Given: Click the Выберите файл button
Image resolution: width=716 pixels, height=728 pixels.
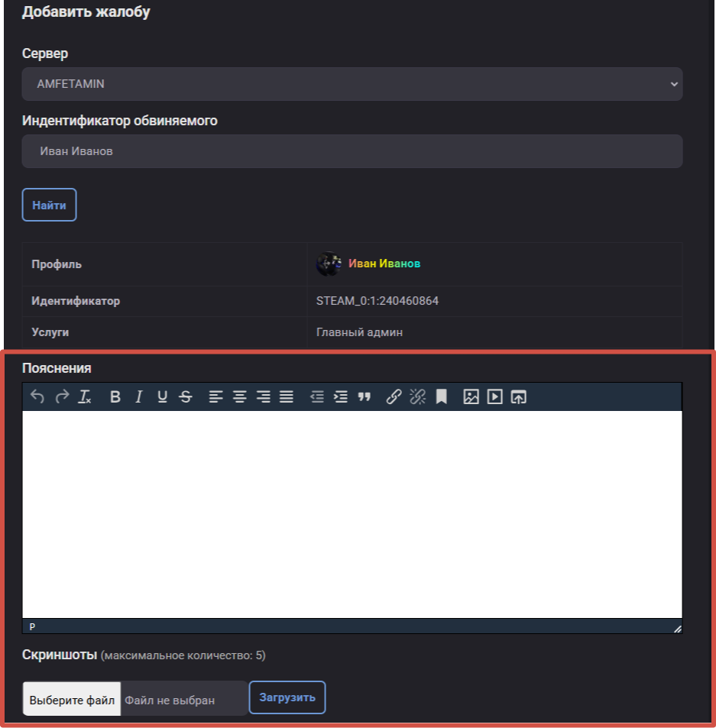Looking at the screenshot, I should (x=72, y=700).
